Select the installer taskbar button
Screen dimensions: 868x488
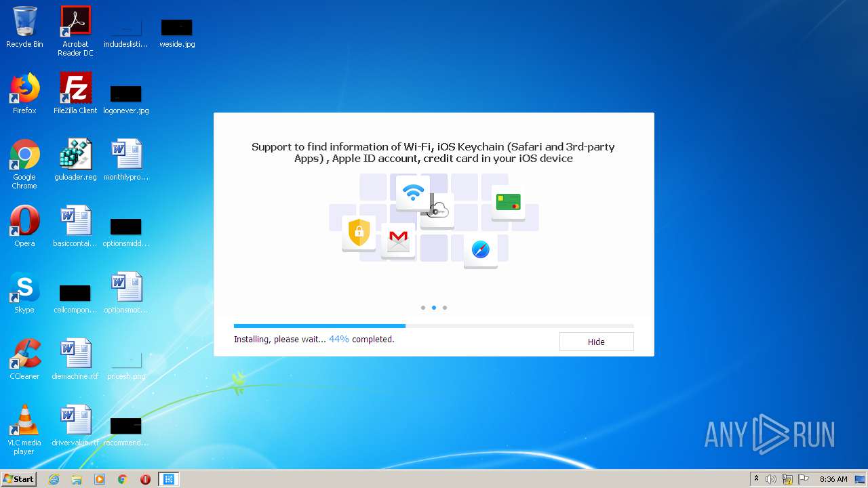(x=169, y=479)
